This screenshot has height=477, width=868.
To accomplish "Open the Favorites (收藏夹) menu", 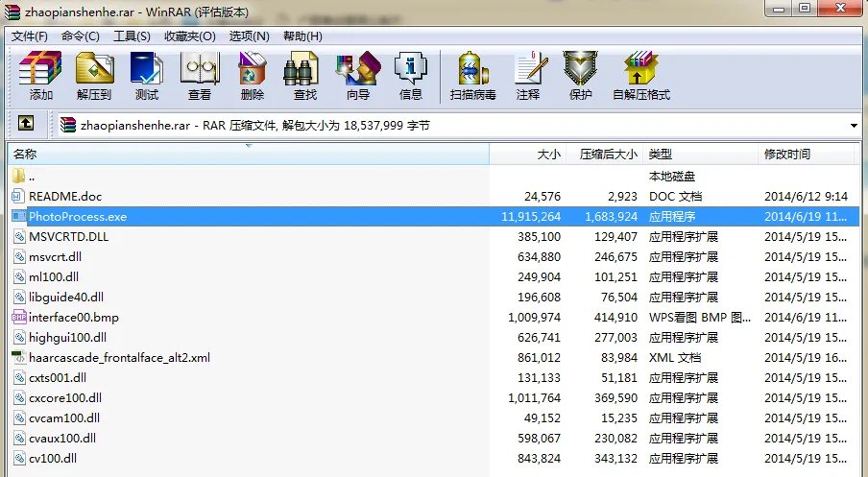I will click(x=190, y=36).
